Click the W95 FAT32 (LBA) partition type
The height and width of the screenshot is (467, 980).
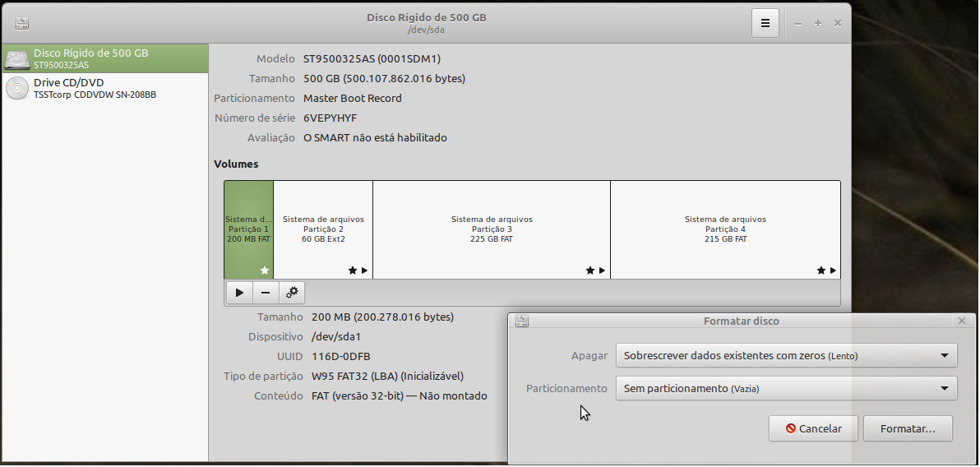coord(387,377)
